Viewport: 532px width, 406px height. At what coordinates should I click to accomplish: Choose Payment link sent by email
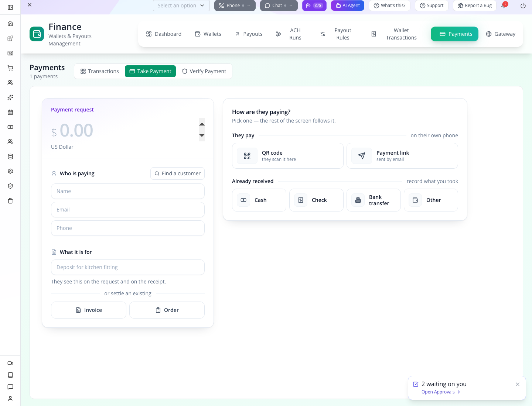402,156
